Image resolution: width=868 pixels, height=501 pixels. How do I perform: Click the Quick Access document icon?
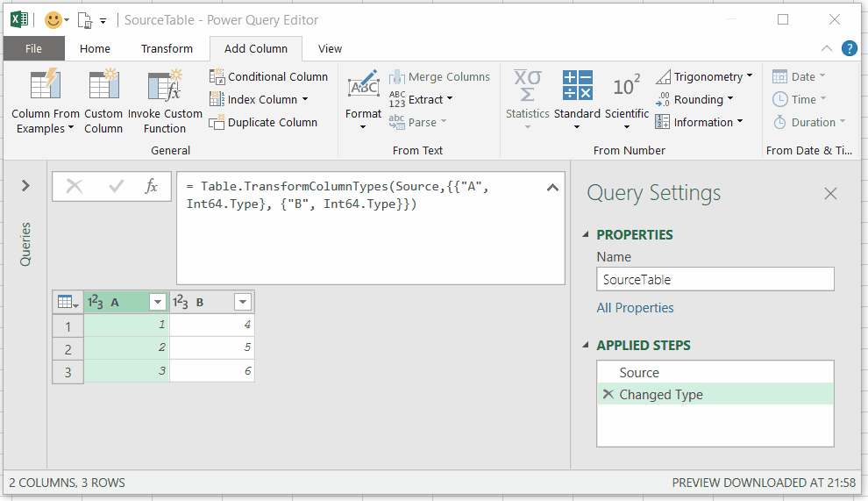tap(85, 21)
